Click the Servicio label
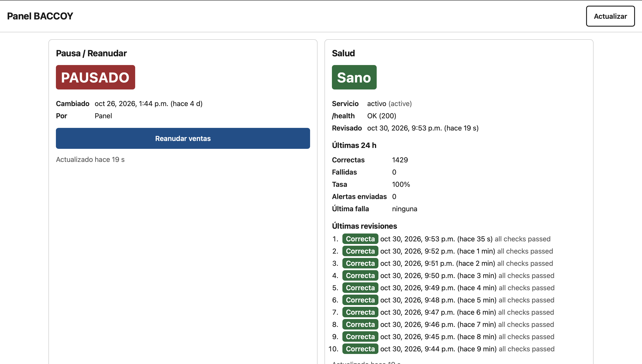The width and height of the screenshot is (642, 364). (345, 103)
